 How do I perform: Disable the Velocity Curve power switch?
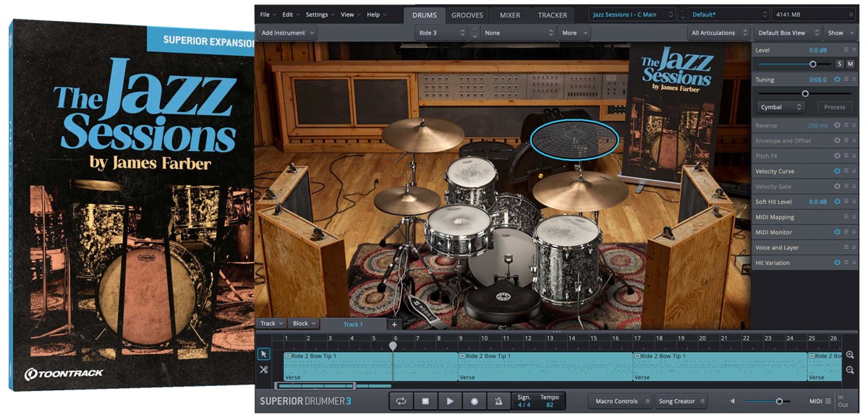[837, 171]
